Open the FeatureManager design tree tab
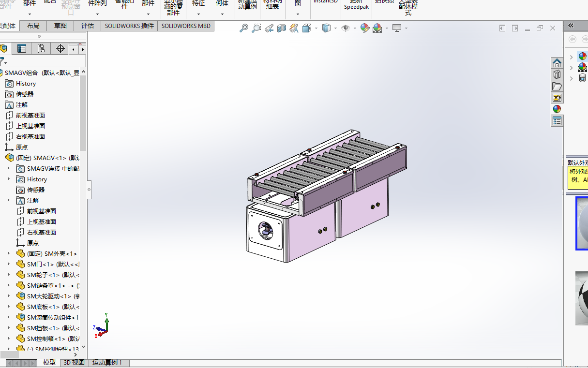 point(4,48)
